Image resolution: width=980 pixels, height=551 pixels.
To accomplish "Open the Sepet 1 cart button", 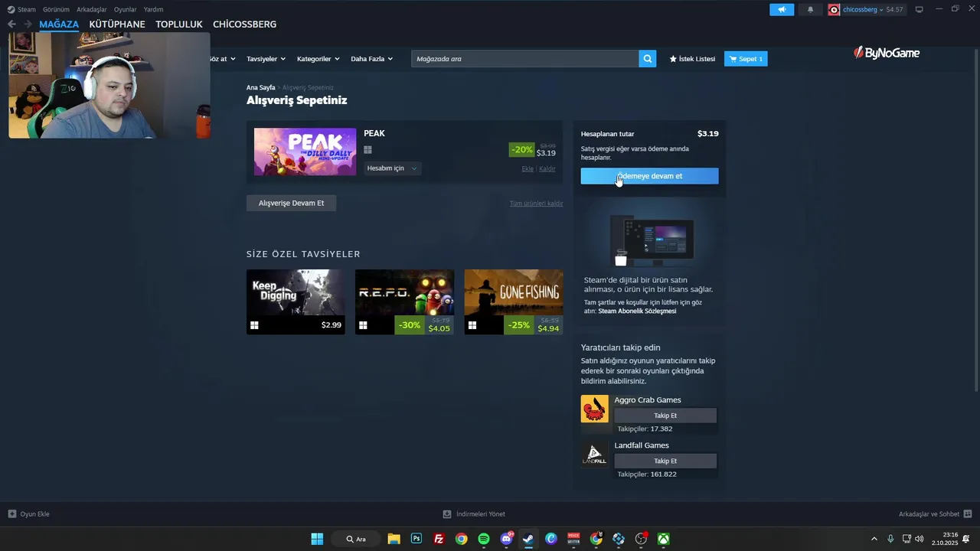I will [x=746, y=59].
